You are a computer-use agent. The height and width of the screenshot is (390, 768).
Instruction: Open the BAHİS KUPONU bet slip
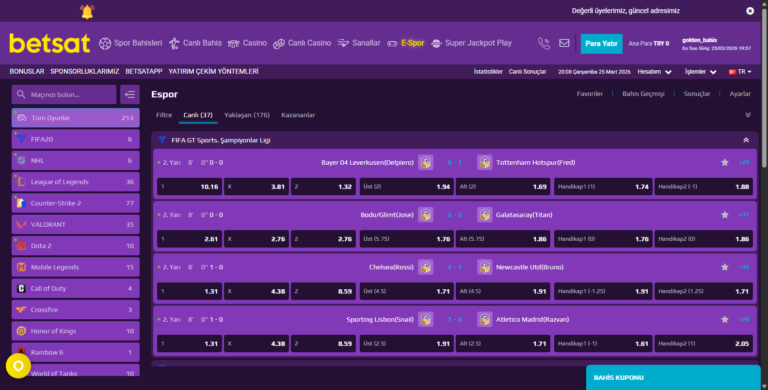[x=673, y=377]
